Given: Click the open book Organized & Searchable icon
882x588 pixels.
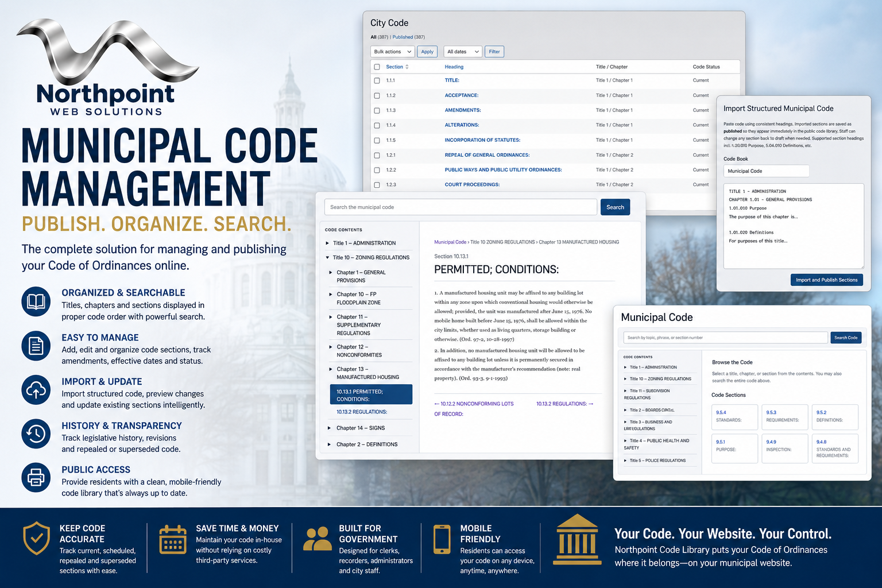Looking at the screenshot, I should pos(36,301).
